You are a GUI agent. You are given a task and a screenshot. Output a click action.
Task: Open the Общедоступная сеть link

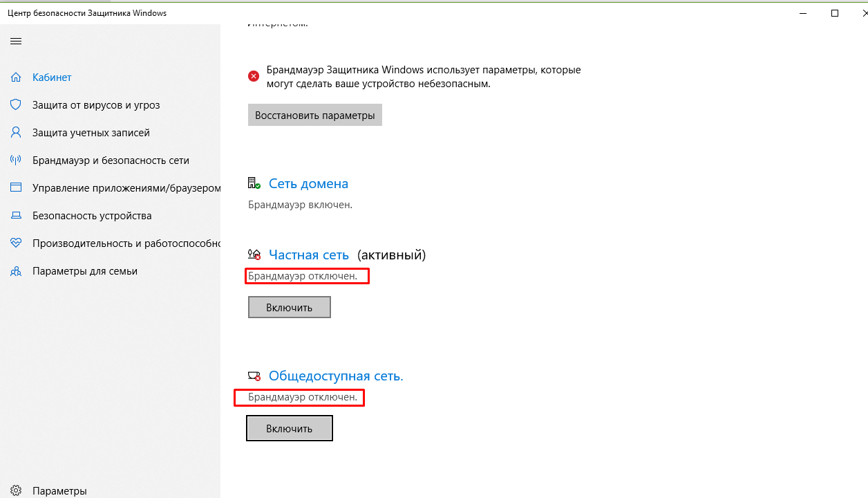coord(336,376)
